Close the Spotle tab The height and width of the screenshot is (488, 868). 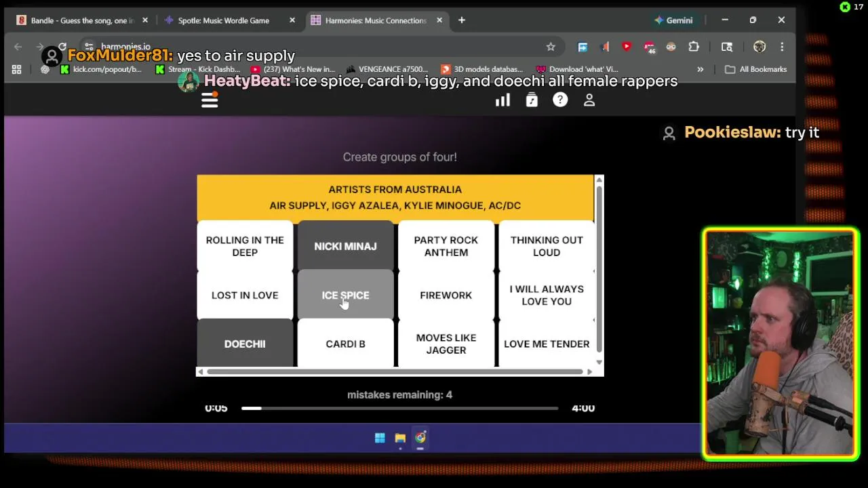coord(292,20)
